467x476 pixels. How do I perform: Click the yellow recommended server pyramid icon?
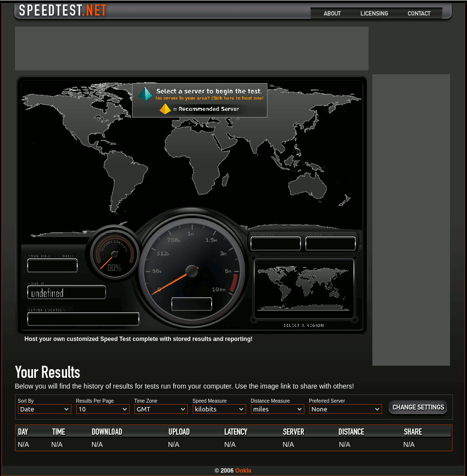[x=166, y=109]
